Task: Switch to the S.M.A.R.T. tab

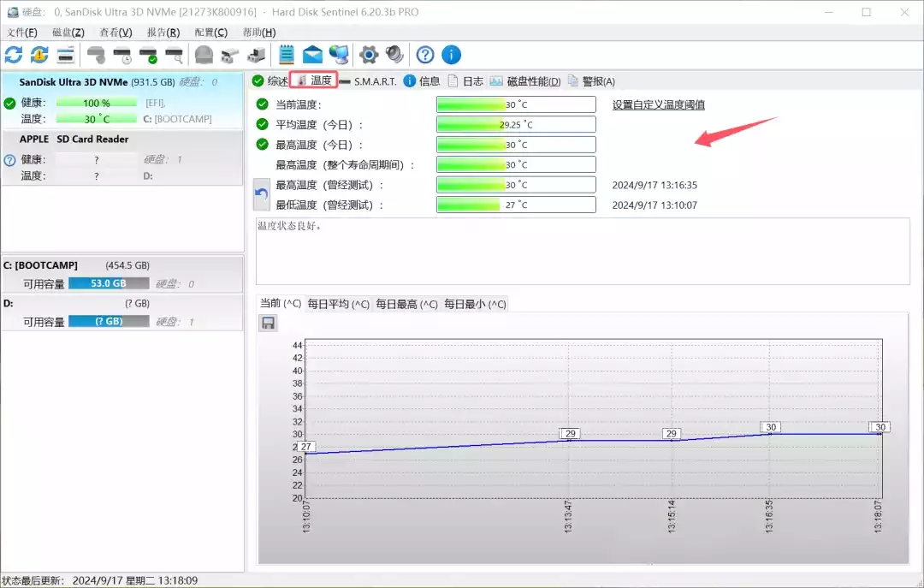Action: [368, 81]
